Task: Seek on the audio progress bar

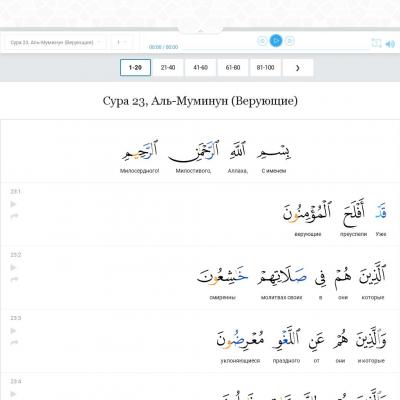Action: coord(275,49)
